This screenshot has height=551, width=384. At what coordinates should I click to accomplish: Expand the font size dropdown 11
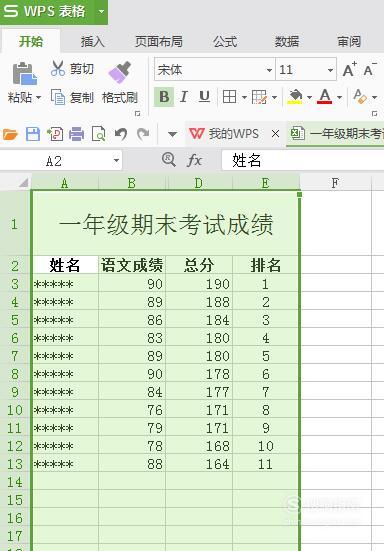point(330,70)
